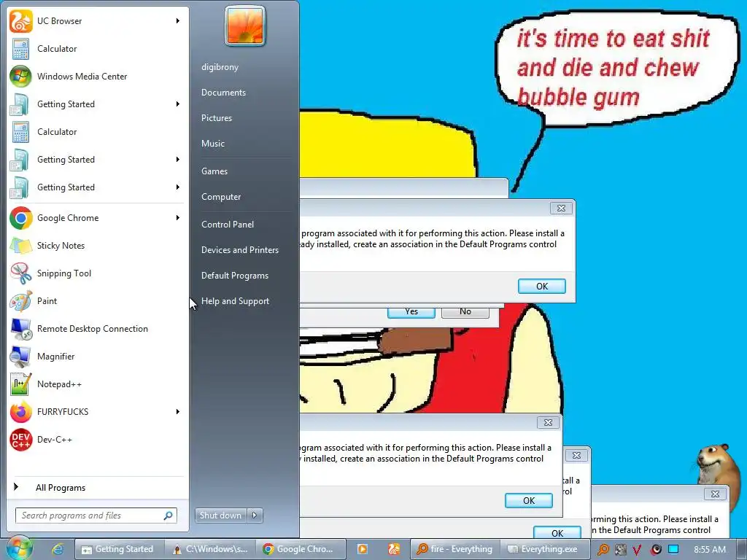The height and width of the screenshot is (560, 747).
Task: Open Windows Media Center
Action: [x=98, y=76]
